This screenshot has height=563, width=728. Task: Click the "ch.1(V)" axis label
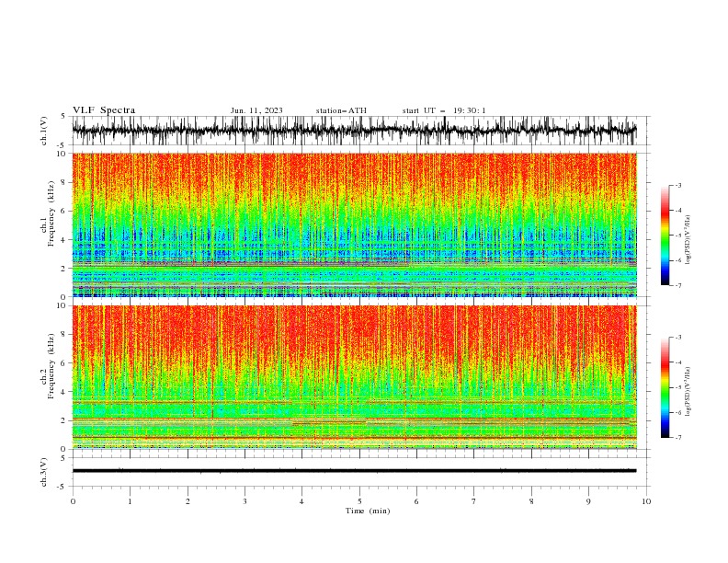pyautogui.click(x=44, y=131)
